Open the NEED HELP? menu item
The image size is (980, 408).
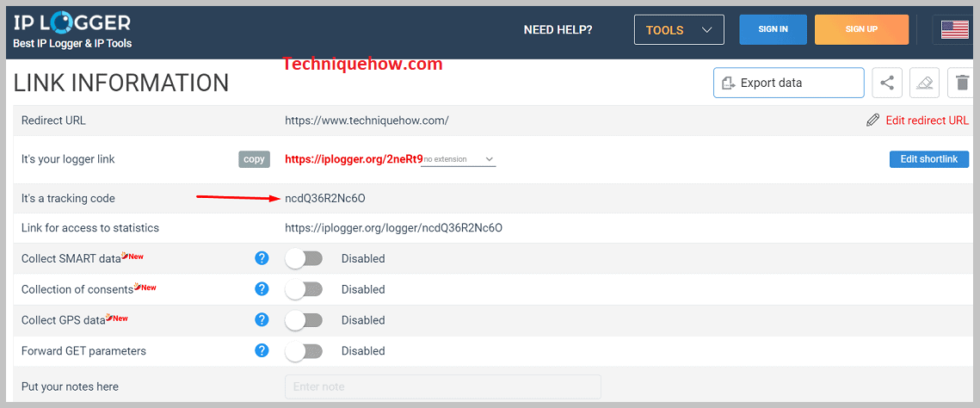point(558,29)
